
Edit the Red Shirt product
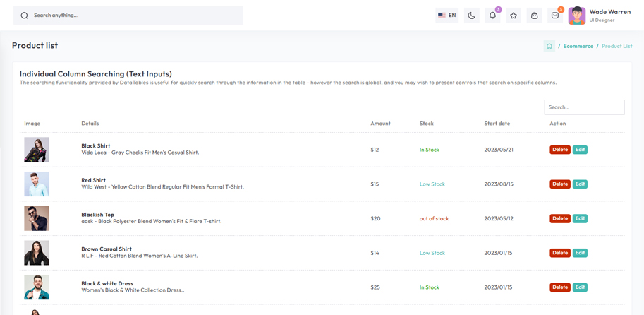coord(580,184)
